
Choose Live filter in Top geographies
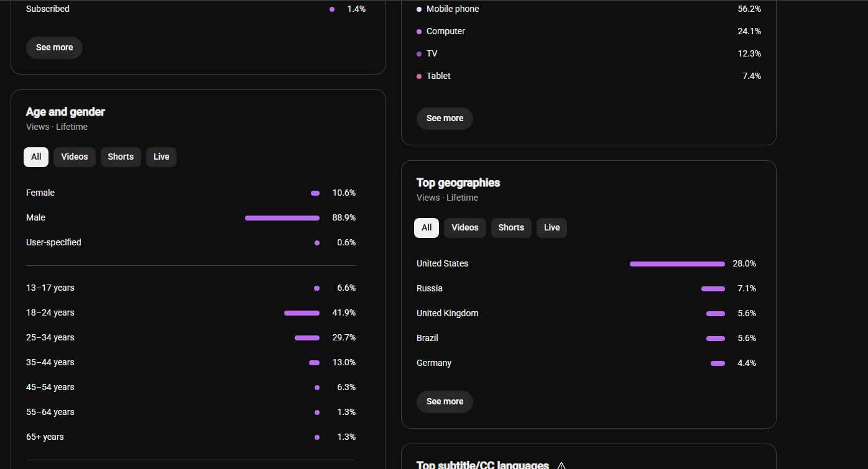(552, 228)
